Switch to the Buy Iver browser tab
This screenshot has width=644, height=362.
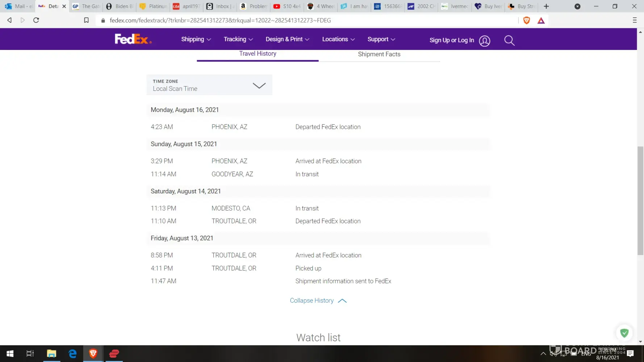point(488,6)
